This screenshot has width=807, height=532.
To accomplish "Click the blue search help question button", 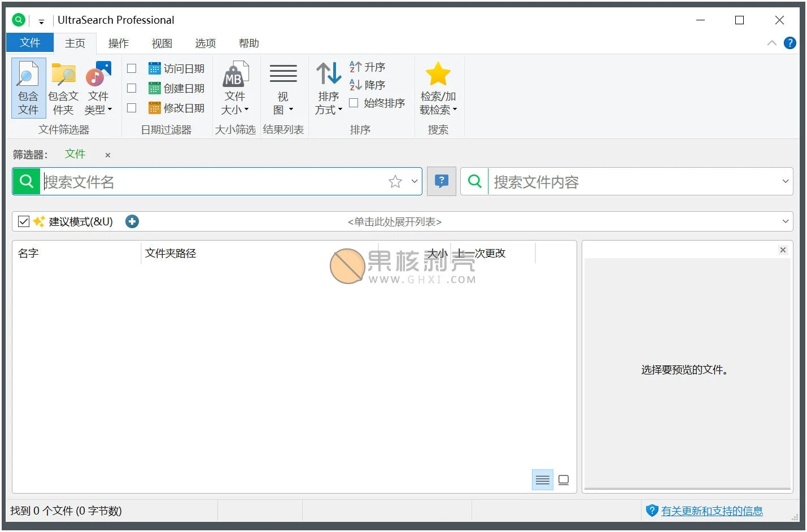I will (x=441, y=181).
